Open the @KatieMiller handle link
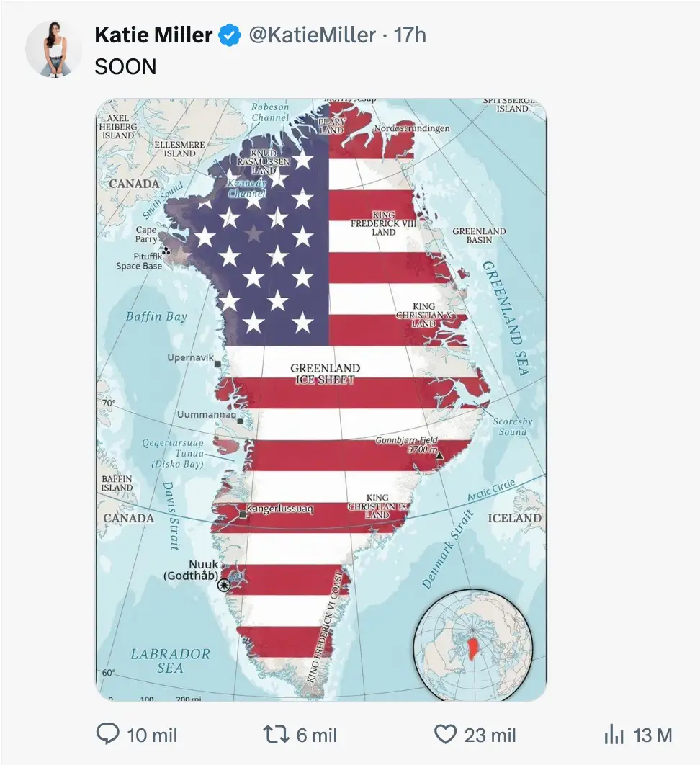This screenshot has height=765, width=700. 313,35
